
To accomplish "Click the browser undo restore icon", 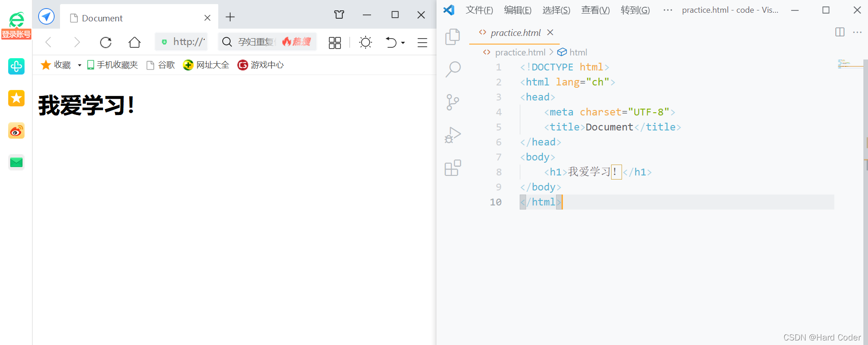I will pyautogui.click(x=391, y=42).
